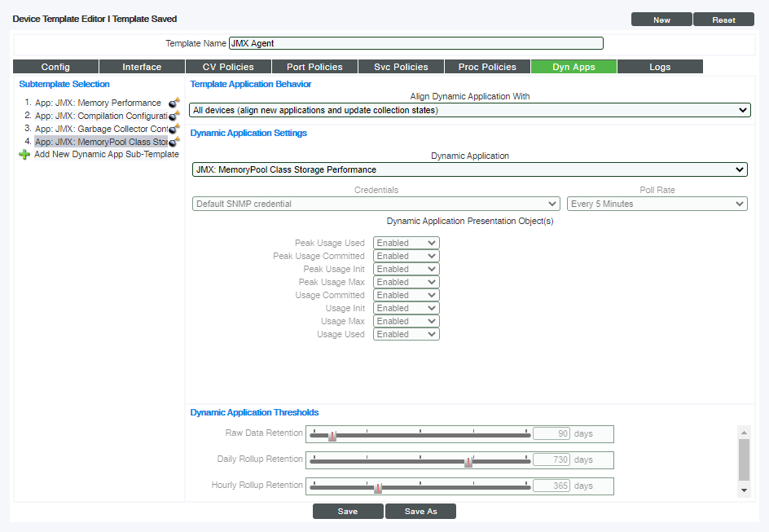Expand the Dynamic Application selection dropdown
The width and height of the screenshot is (769, 532).
coord(469,169)
